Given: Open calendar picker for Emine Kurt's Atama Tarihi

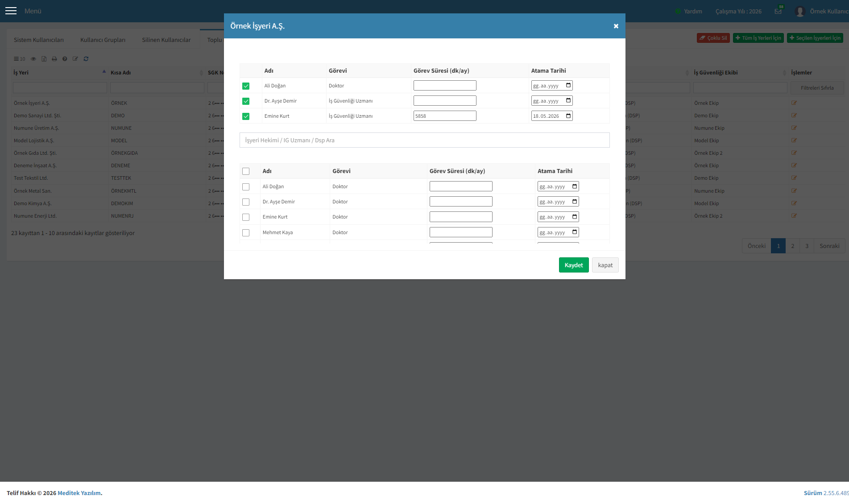Looking at the screenshot, I should coord(568,116).
